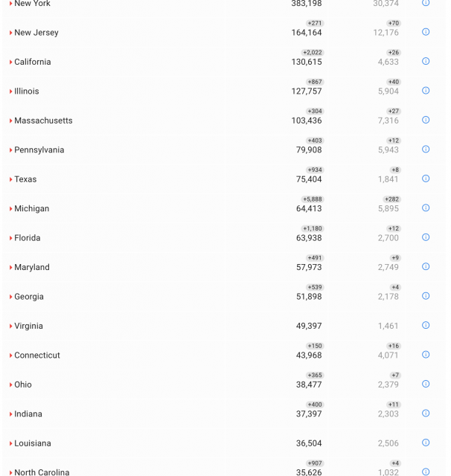
Task: Select the Connecticut state name
Action: click(x=37, y=356)
